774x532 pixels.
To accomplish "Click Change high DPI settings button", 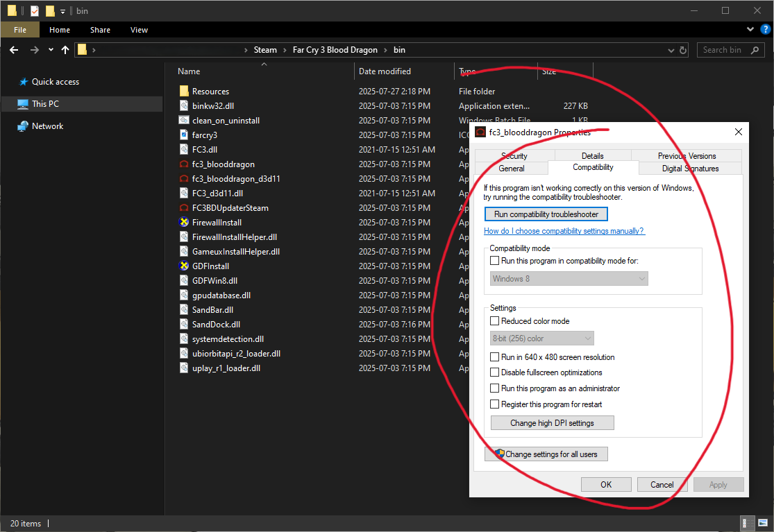I will pos(553,423).
